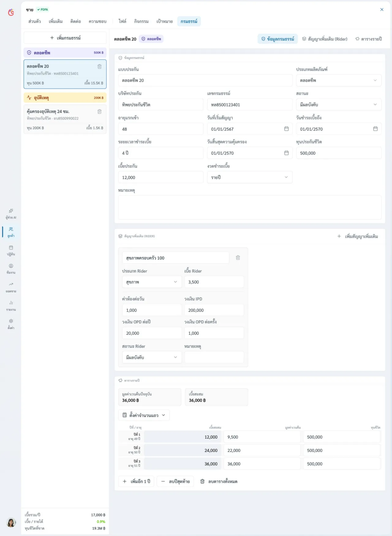Open the team (ทีมงาน) sidebar icon
The image size is (392, 536).
tap(11, 269)
